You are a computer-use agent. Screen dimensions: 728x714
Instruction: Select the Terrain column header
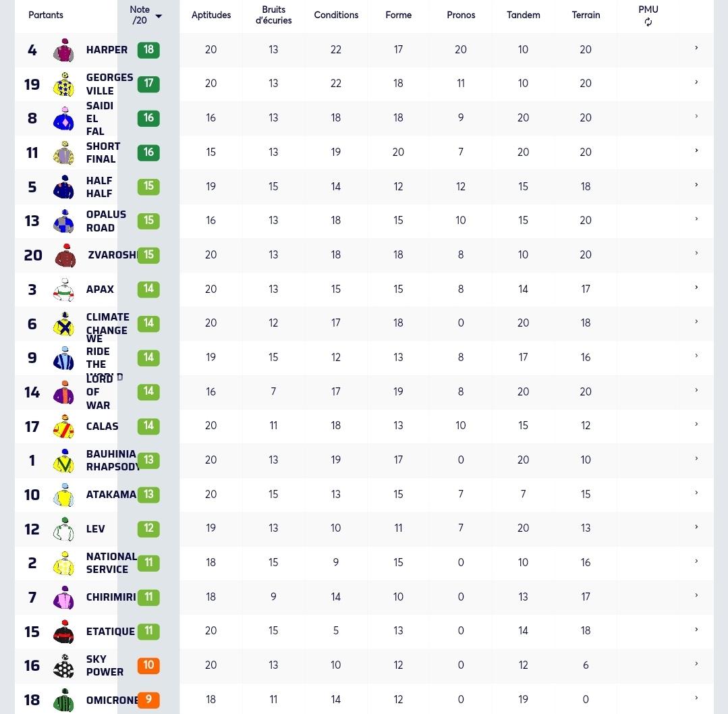coord(586,15)
